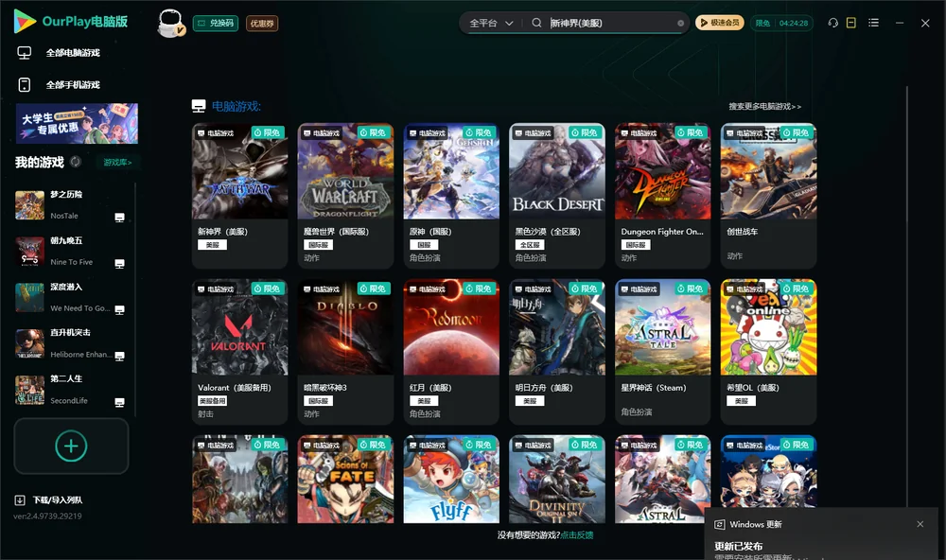Expand the 全平台 platform dropdown
The width and height of the screenshot is (946, 560).
coord(491,23)
